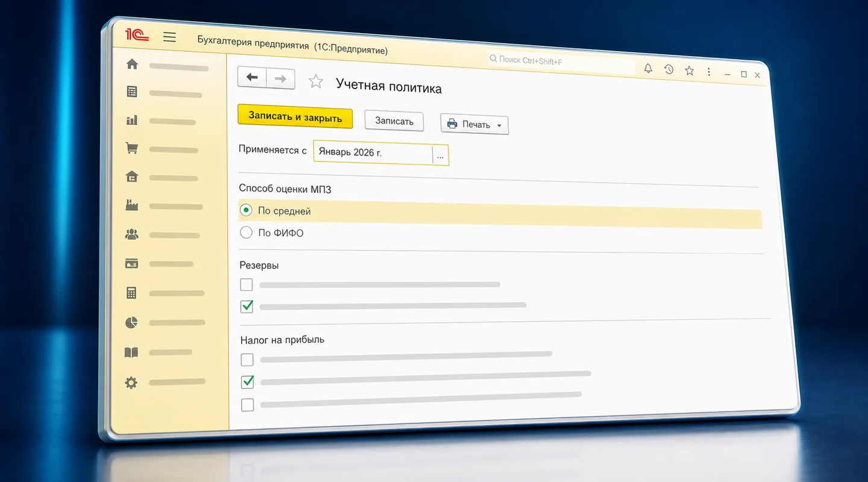Select the По средней radio button
Viewport: 868px width, 482px height.
click(x=246, y=210)
